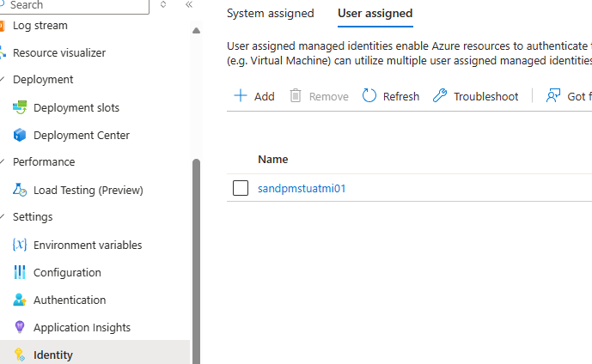
Task: Open Application Insights label
Action: [82, 327]
